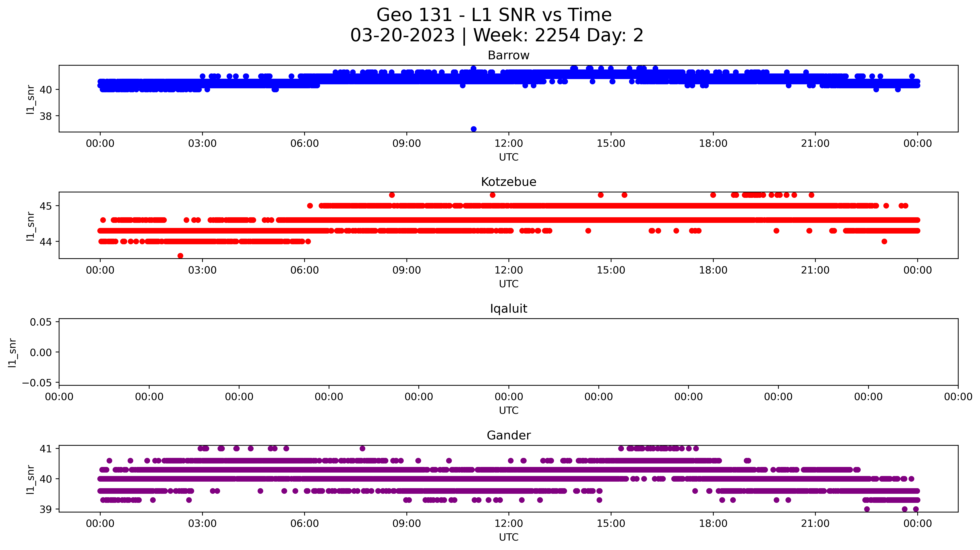Click the 03:00 x-tick label under Gander plot
Screen dimensions: 980x550
pyautogui.click(x=202, y=524)
